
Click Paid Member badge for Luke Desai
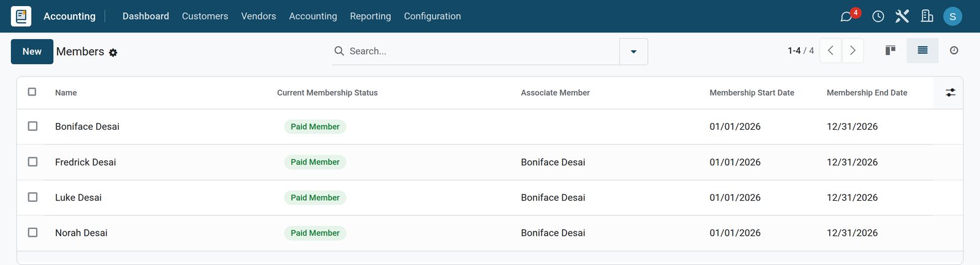[x=315, y=198]
